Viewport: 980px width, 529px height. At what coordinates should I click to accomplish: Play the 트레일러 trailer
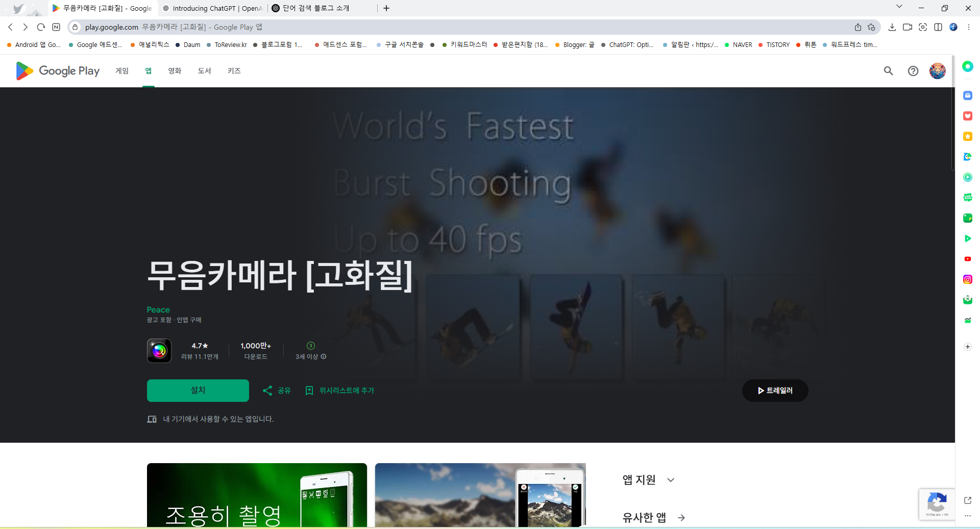point(775,390)
